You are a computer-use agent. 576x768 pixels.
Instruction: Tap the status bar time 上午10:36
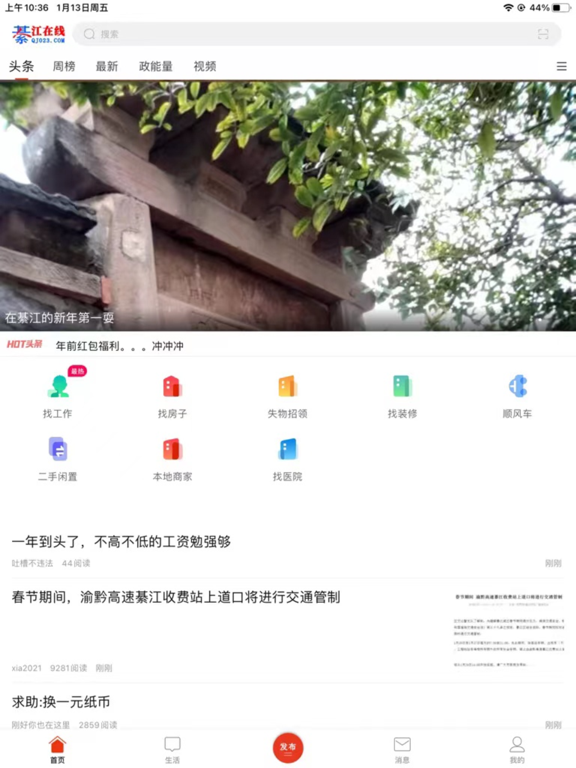click(26, 8)
